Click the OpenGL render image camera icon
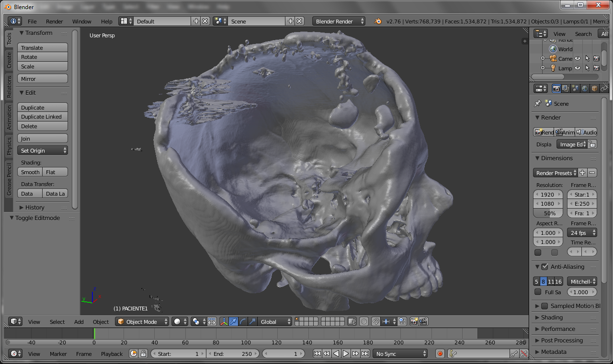 point(414,322)
